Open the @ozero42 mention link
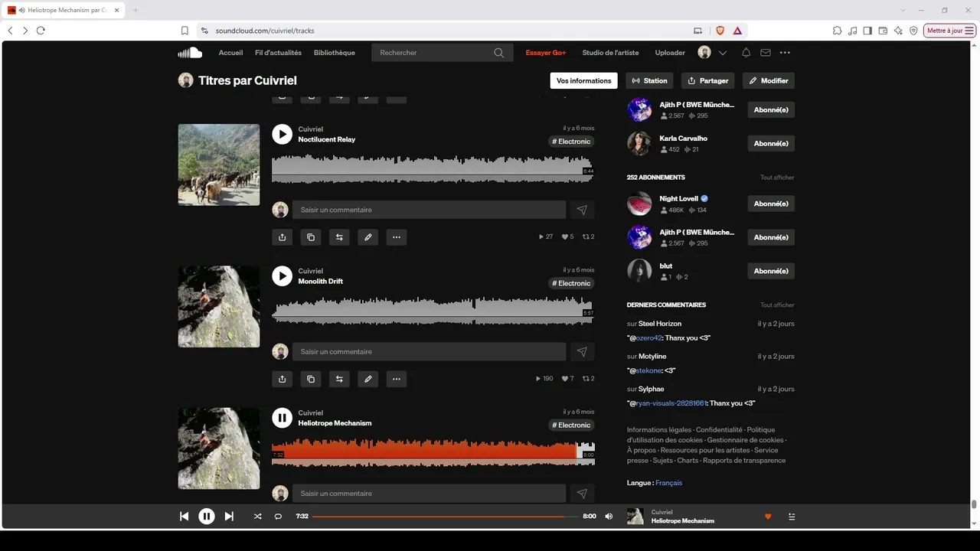Screen dimensions: 980x551 [x=648, y=338]
